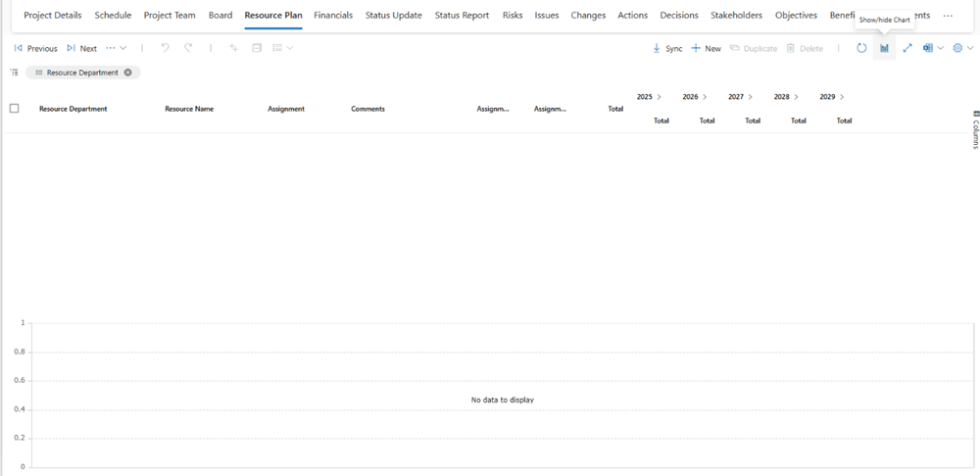Image resolution: width=980 pixels, height=476 pixels.
Task: Open the Risks tab
Action: point(513,16)
